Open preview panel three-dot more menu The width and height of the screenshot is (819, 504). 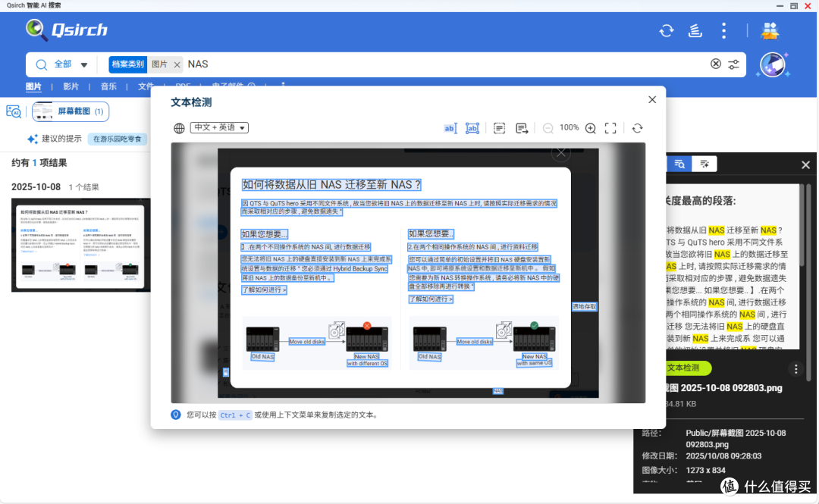pyautogui.click(x=795, y=369)
